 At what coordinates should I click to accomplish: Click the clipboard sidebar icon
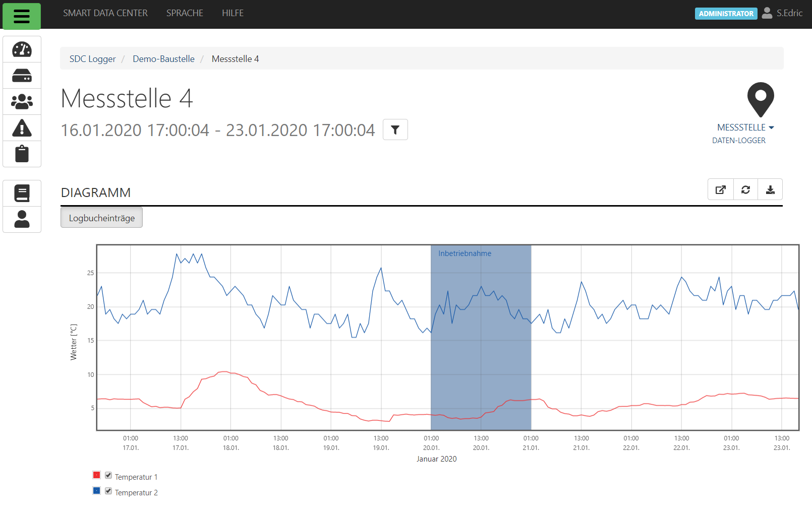point(22,154)
